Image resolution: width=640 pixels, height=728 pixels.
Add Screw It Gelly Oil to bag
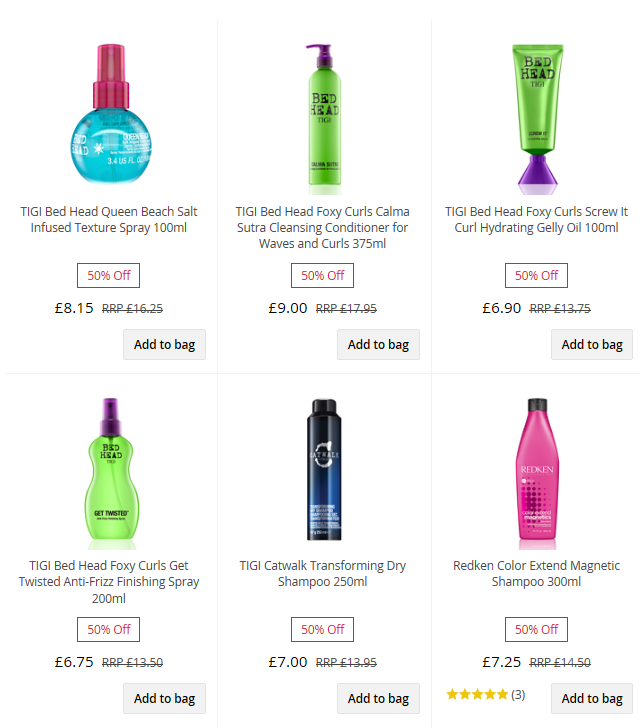(x=592, y=344)
